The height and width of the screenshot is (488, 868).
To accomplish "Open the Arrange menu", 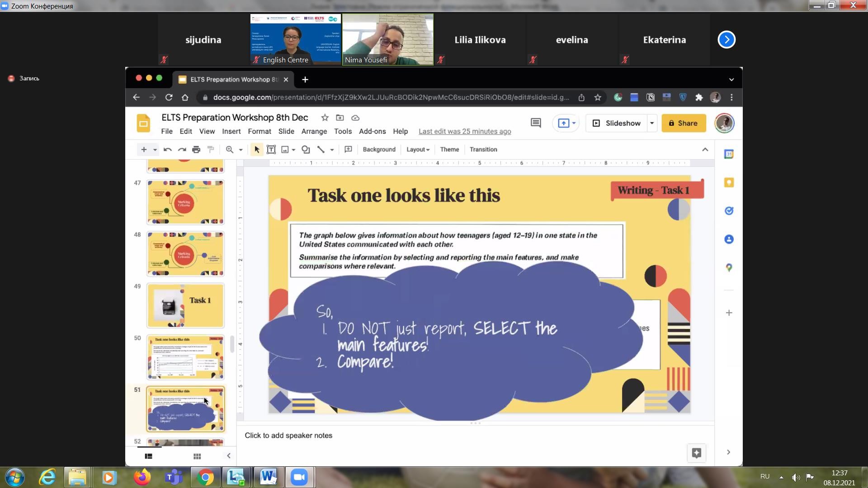I will click(314, 131).
